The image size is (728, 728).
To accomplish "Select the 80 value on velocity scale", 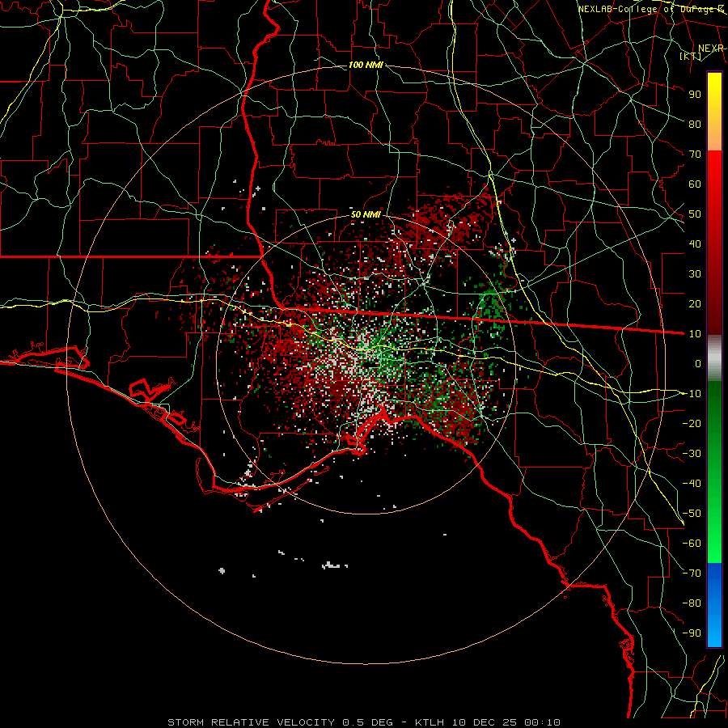I will pos(695,125).
